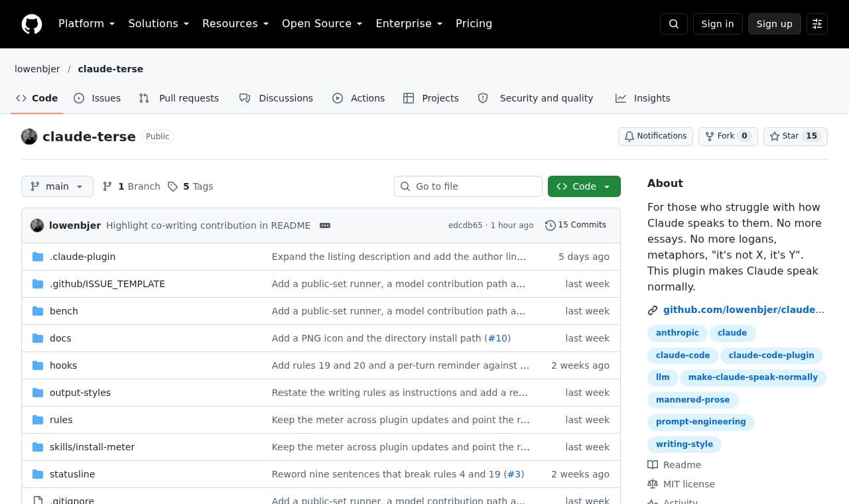Open the Platform dropdown menu
Screen dimensions: 849x504
[x=86, y=24]
